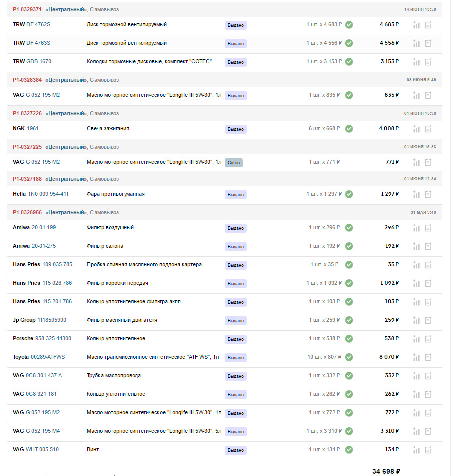
Task: Click chart icon in TRW DF 4763S row
Action: click(416, 44)
